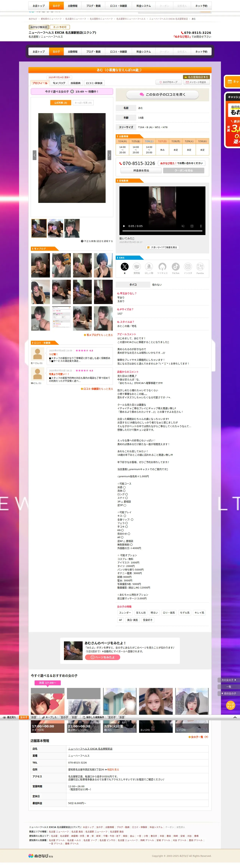Click この女の子の口コミを書く button

(162, 94)
